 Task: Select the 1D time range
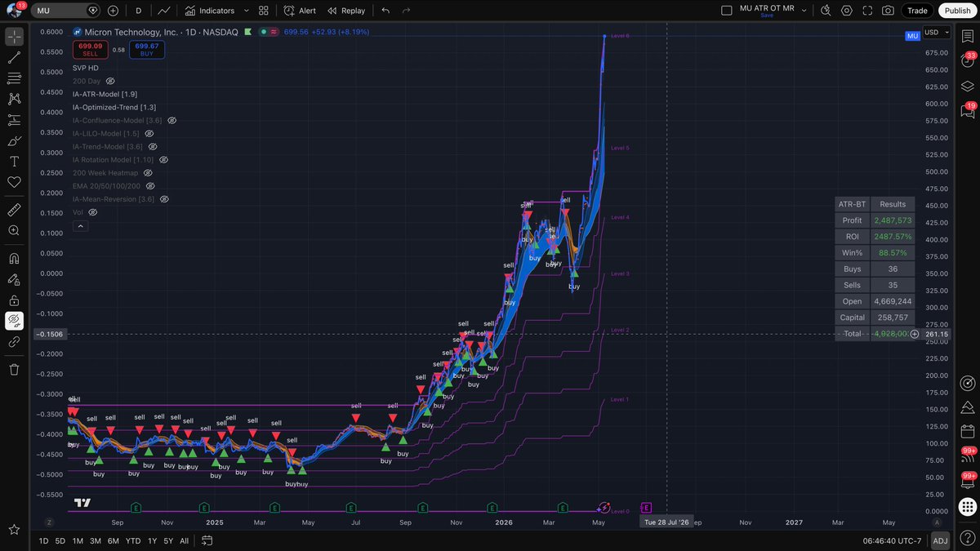pos(43,540)
